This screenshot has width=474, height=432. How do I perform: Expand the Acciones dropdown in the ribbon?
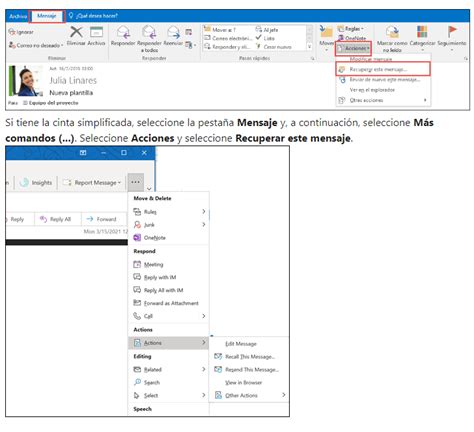pyautogui.click(x=353, y=48)
